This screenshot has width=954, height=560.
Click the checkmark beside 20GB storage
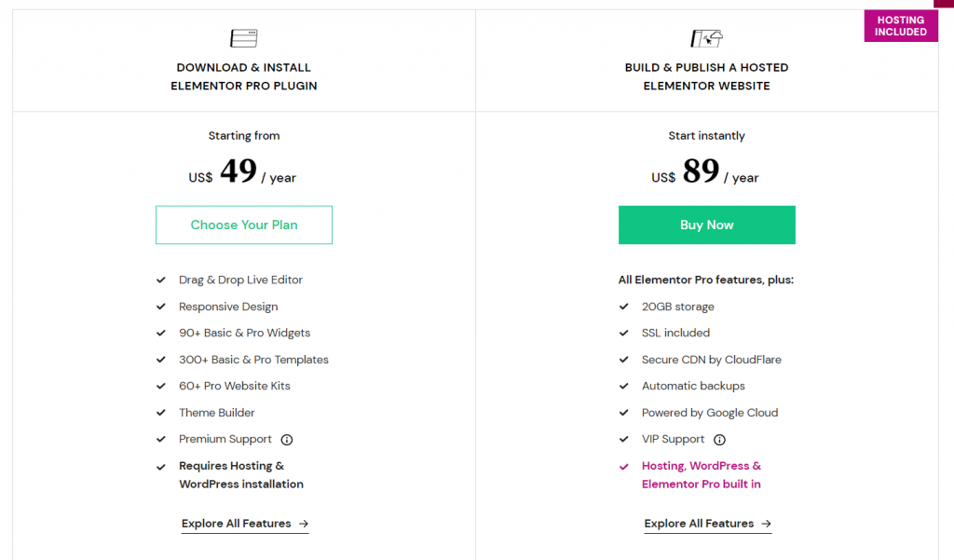pos(623,307)
